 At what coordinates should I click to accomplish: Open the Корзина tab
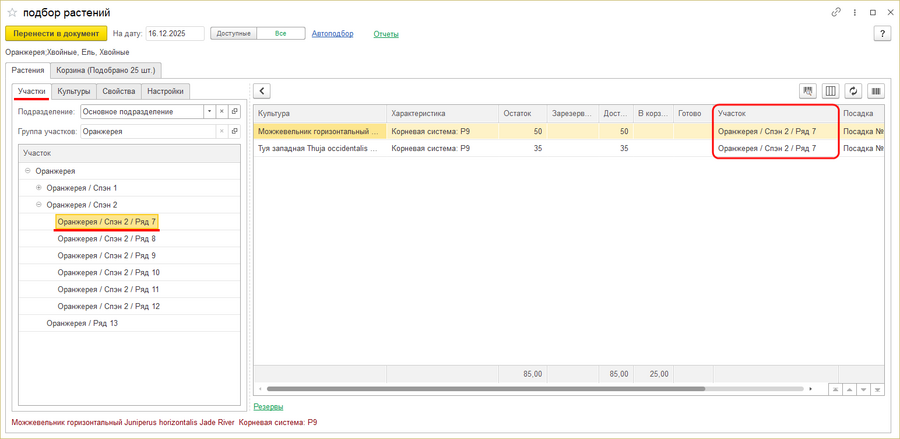click(x=107, y=70)
